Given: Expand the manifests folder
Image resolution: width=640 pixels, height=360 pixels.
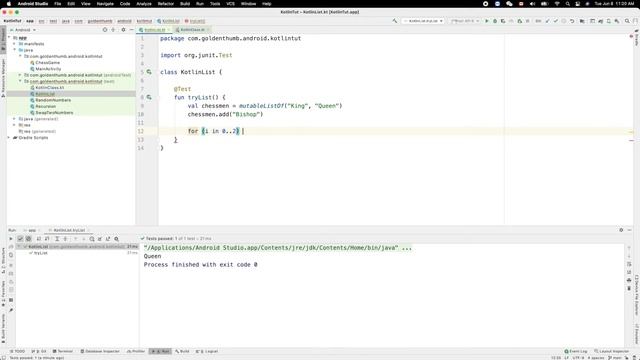Looking at the screenshot, I should 15,44.
